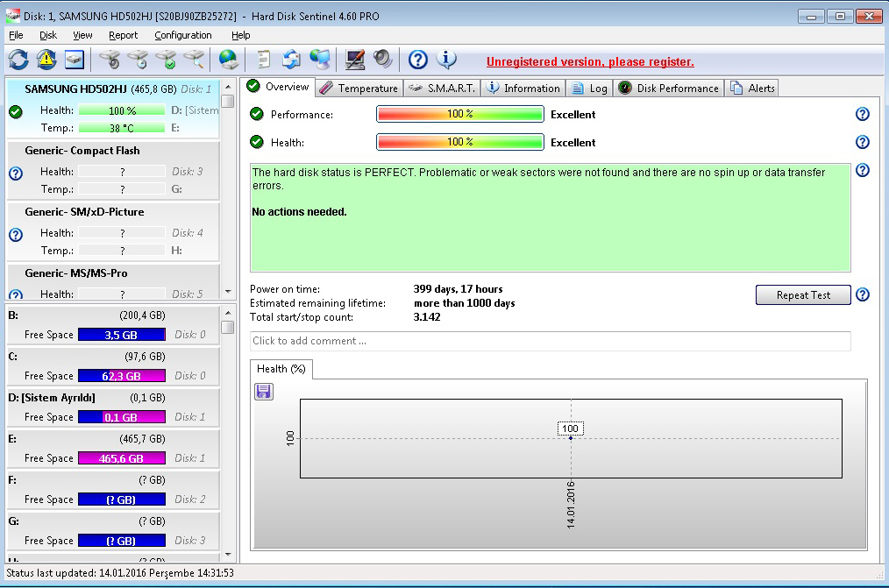This screenshot has height=588, width=889.
Task: Click partition list scrollbar down arrow
Action: tap(228, 555)
